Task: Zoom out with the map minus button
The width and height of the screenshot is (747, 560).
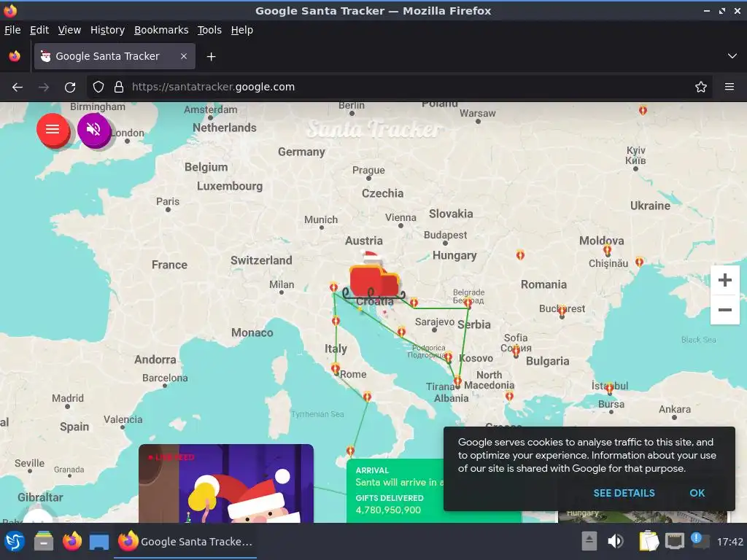Action: pyautogui.click(x=724, y=310)
